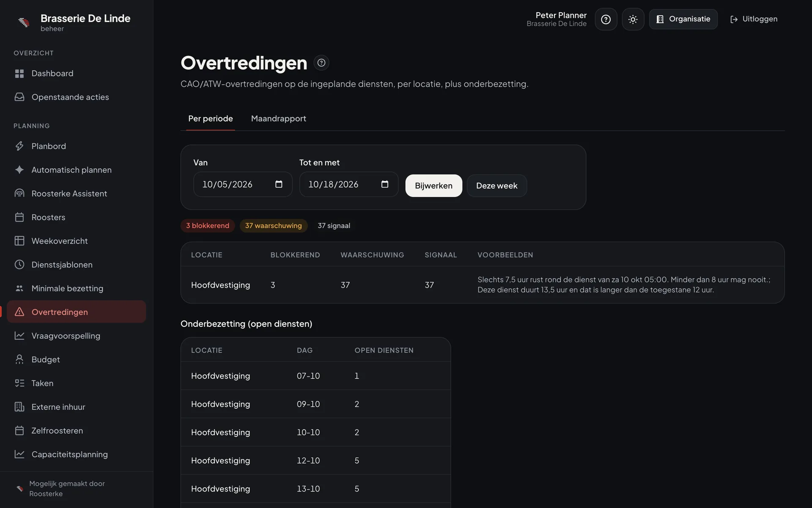Viewport: 812px width, 508px height.
Task: Click the Bijwerken button
Action: point(433,186)
